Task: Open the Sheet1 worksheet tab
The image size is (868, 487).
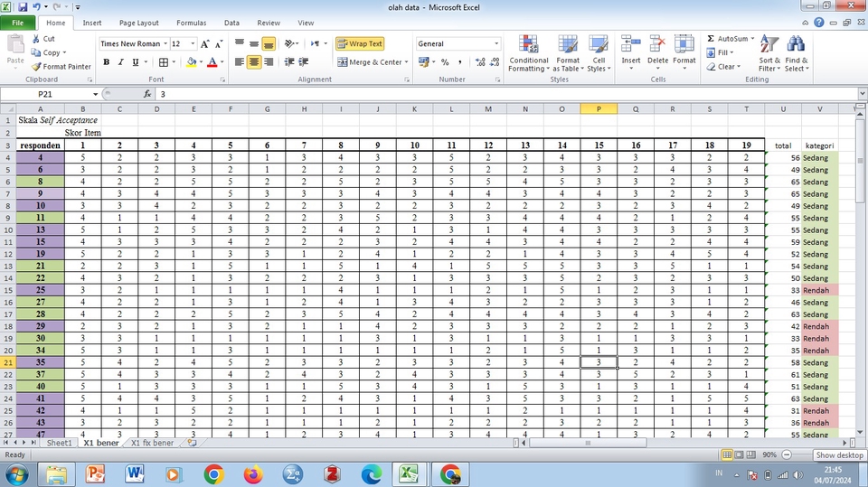Action: (60, 443)
